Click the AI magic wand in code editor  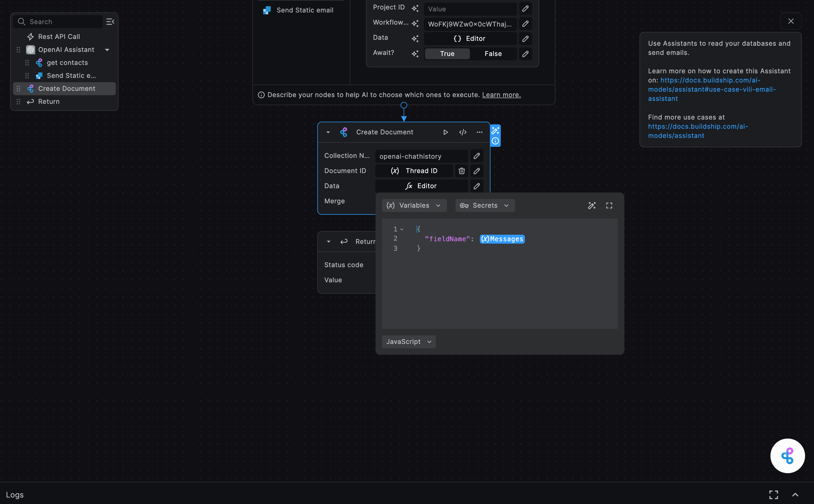pyautogui.click(x=592, y=205)
